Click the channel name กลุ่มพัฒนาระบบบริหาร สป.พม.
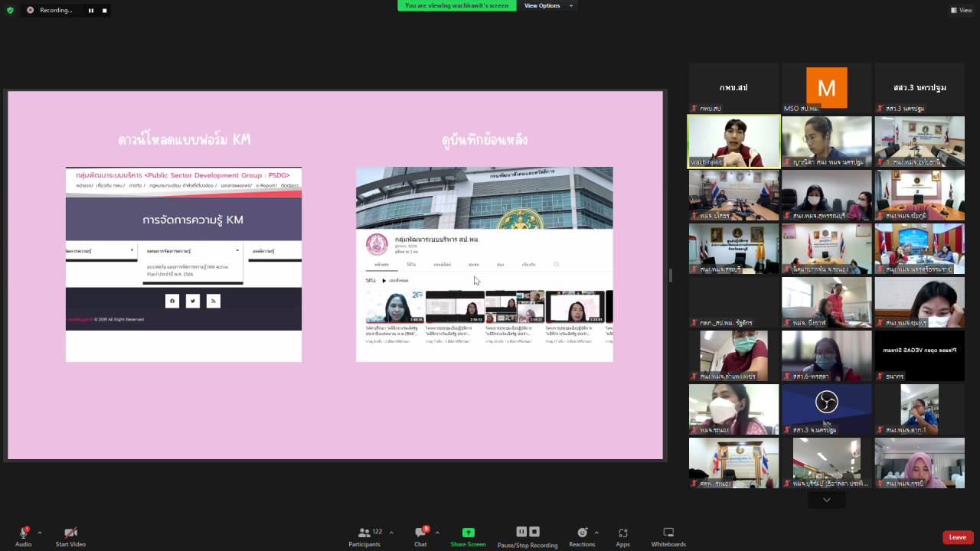This screenshot has height=551, width=980. [x=437, y=240]
